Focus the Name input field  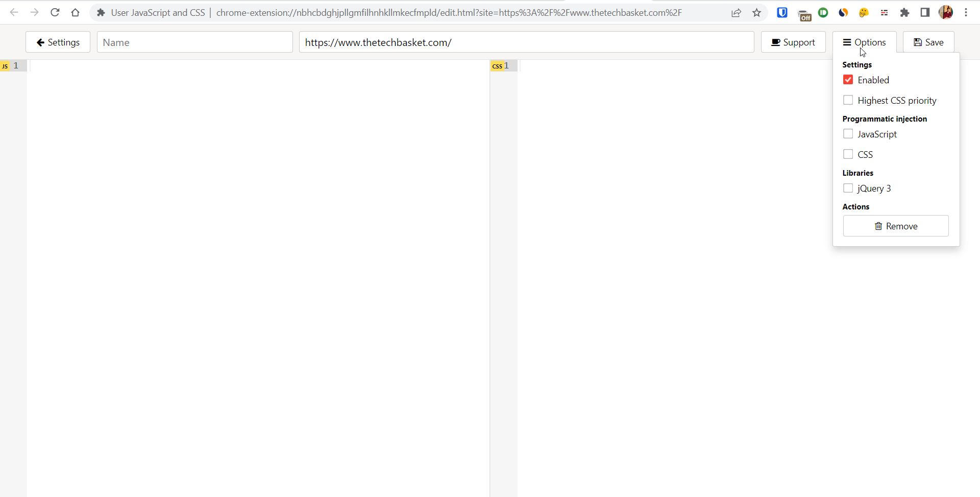[195, 42]
